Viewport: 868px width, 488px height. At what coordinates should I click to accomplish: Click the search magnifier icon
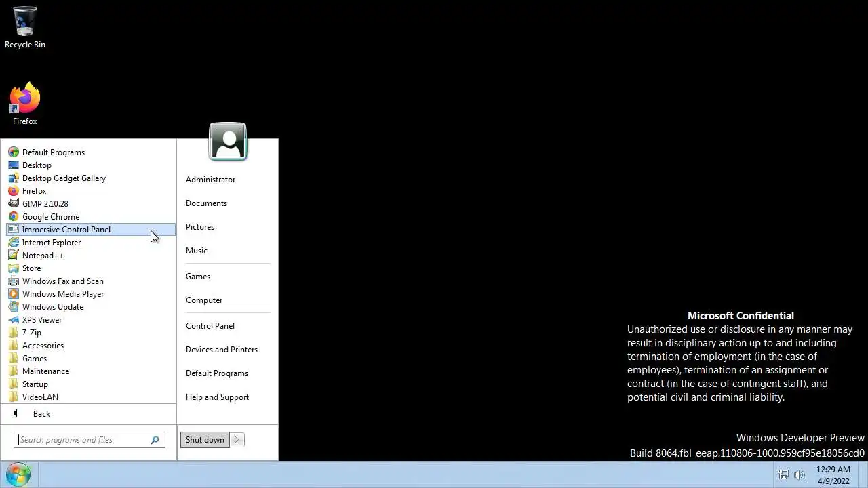[155, 440]
